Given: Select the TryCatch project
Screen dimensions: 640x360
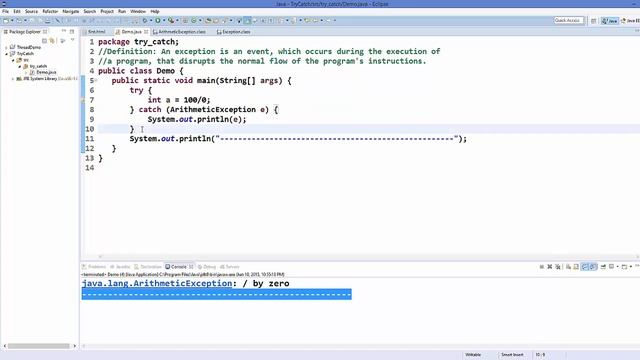Looking at the screenshot, I should [25, 53].
